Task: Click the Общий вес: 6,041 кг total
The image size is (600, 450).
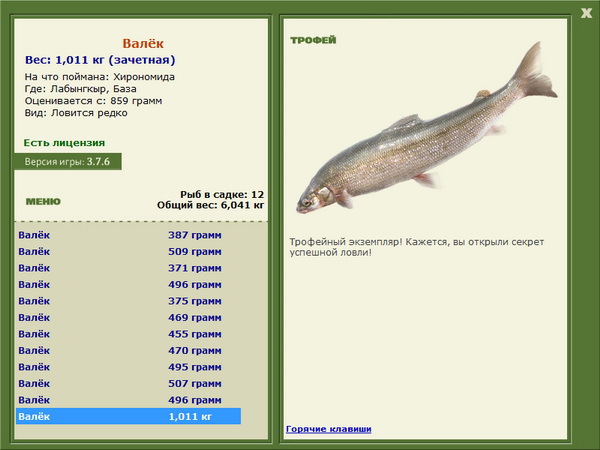Action: coord(210,205)
